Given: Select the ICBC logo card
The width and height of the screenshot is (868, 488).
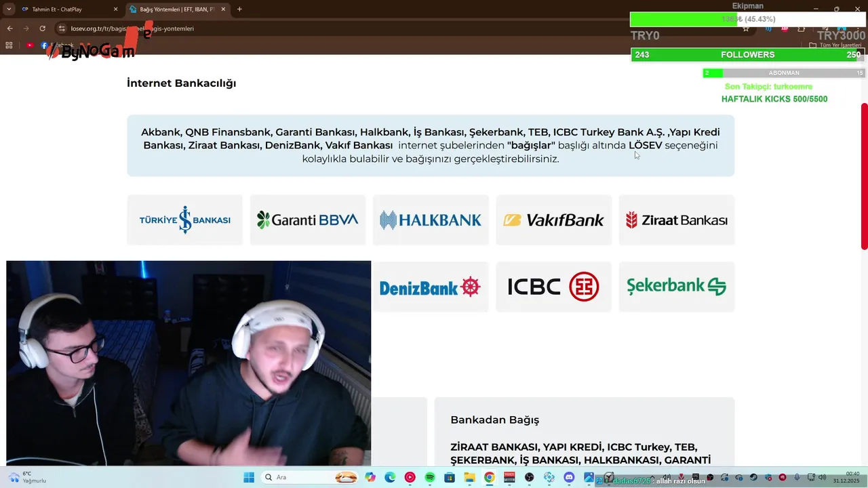Looking at the screenshot, I should [553, 287].
